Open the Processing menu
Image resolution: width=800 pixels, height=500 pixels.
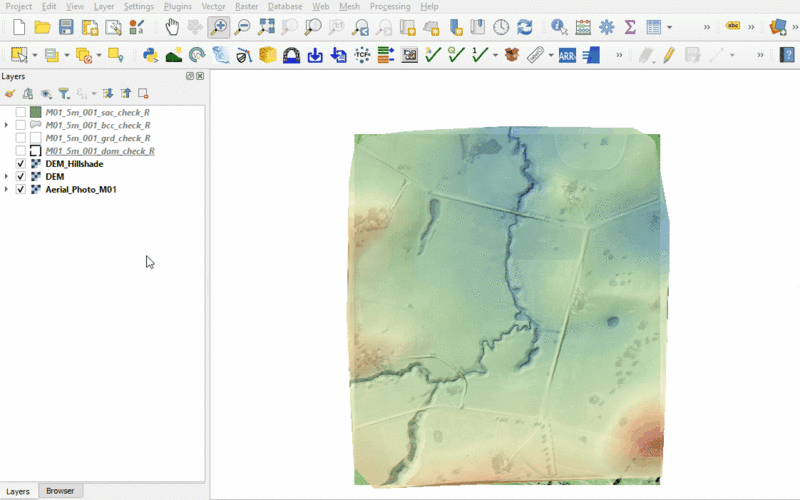point(390,6)
